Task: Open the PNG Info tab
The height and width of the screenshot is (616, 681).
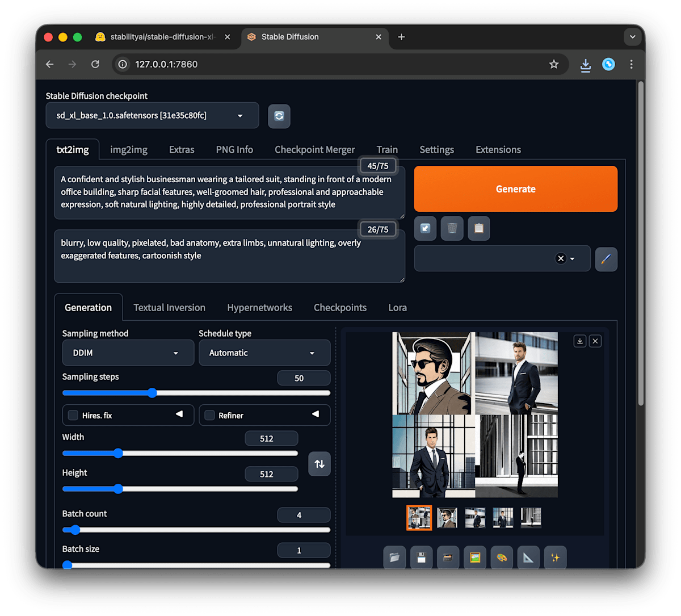Action: click(234, 149)
